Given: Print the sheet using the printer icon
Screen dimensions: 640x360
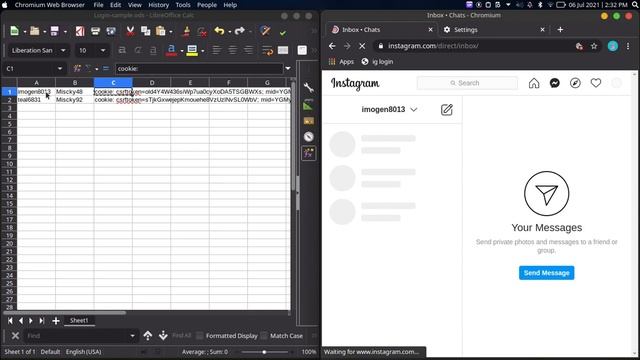Looking at the screenshot, I should click(95, 31).
